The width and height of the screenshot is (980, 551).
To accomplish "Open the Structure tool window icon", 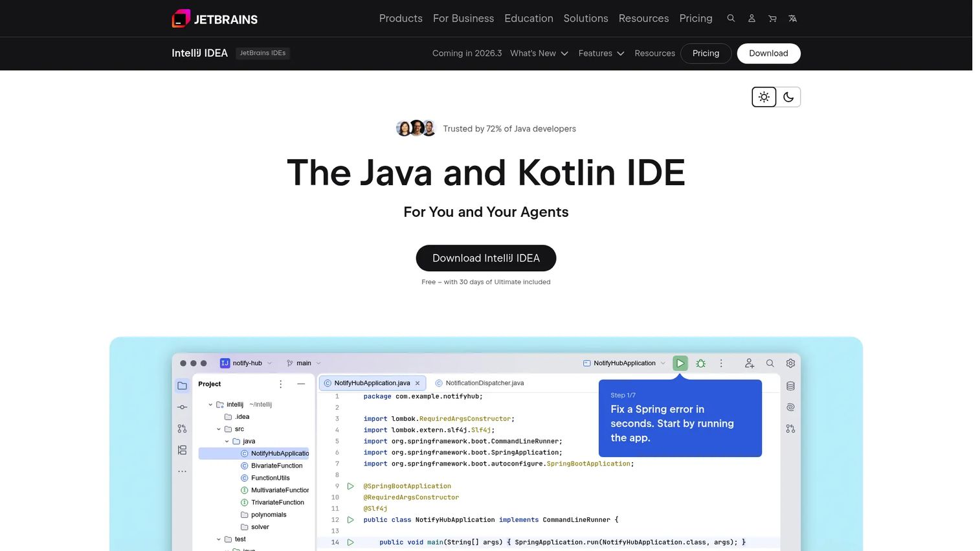I will click(183, 450).
